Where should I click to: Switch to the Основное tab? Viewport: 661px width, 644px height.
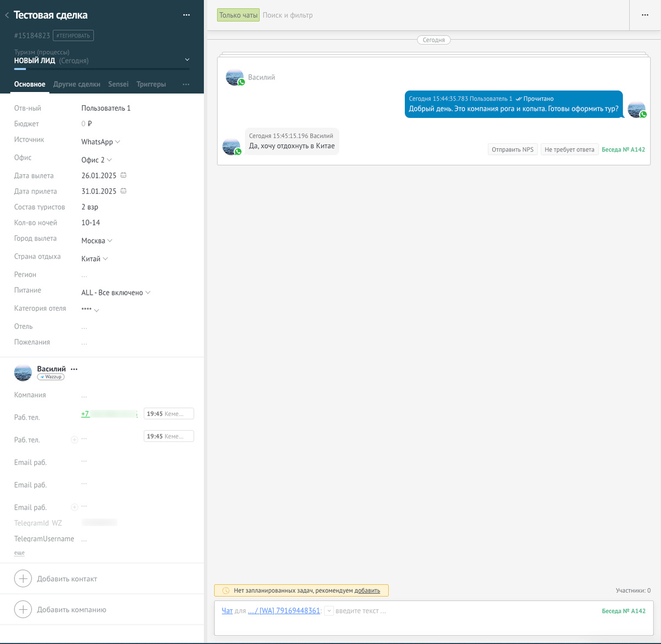click(x=30, y=84)
